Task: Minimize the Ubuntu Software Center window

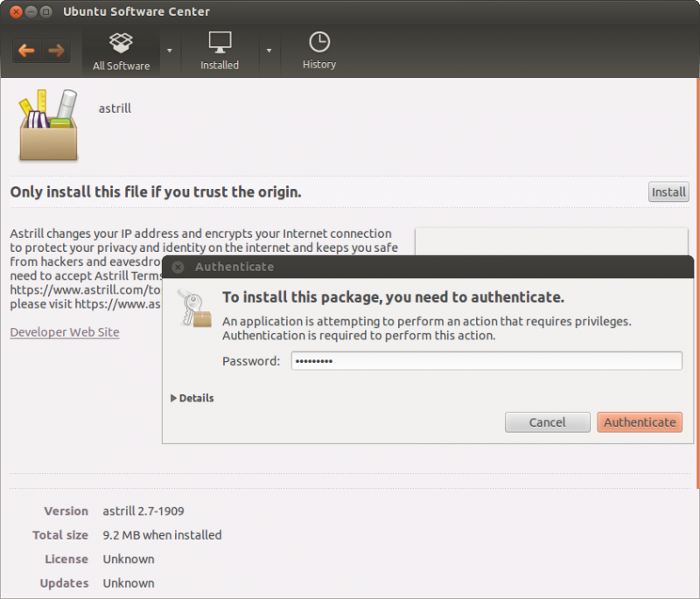Action: pyautogui.click(x=31, y=11)
